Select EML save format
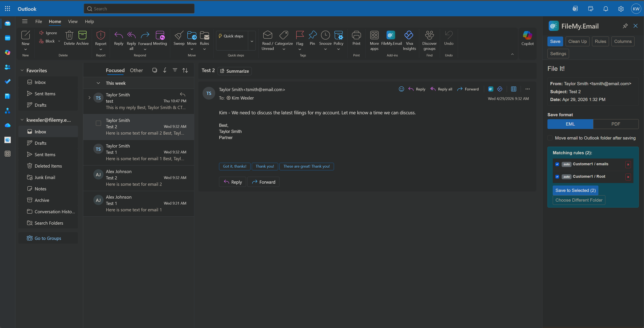Screen dimensions: 644x328 [570, 124]
